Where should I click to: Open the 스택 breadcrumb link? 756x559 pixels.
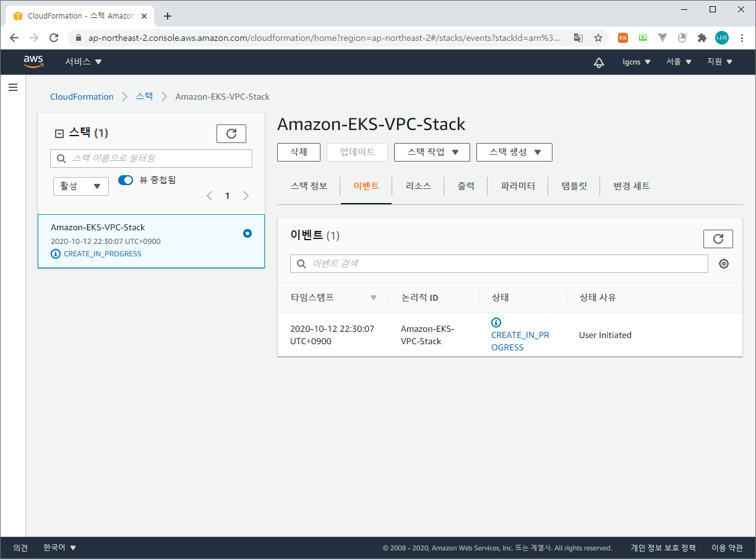pyautogui.click(x=144, y=97)
